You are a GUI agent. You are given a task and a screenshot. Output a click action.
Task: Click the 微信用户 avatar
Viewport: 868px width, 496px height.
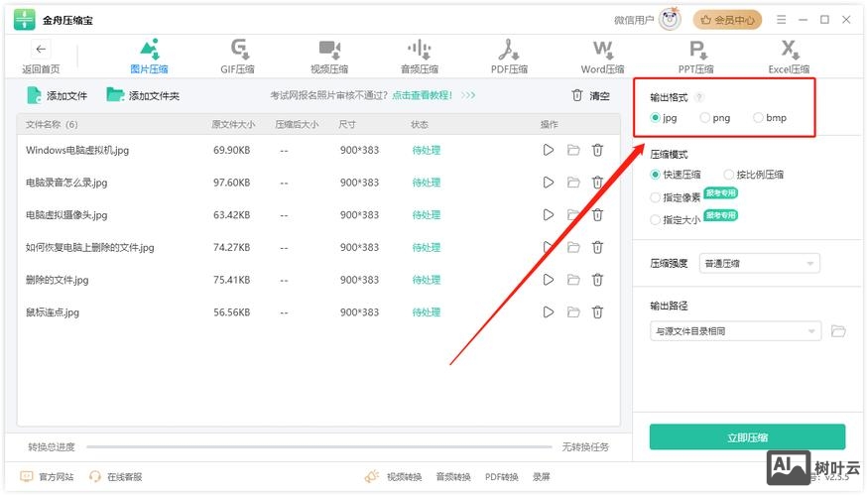click(x=670, y=20)
